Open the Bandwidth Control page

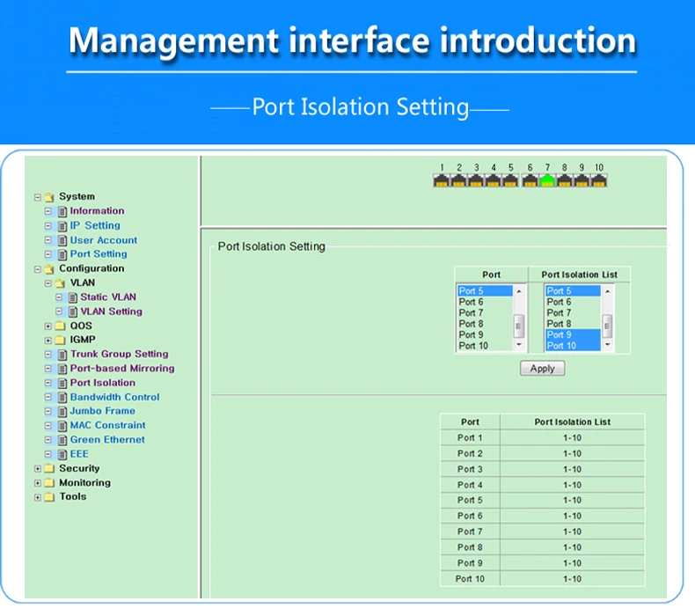coord(114,398)
